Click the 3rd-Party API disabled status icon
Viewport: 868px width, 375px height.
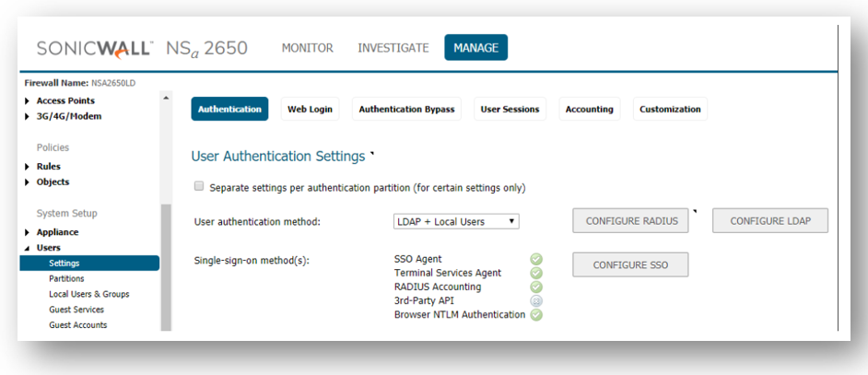[x=536, y=300]
